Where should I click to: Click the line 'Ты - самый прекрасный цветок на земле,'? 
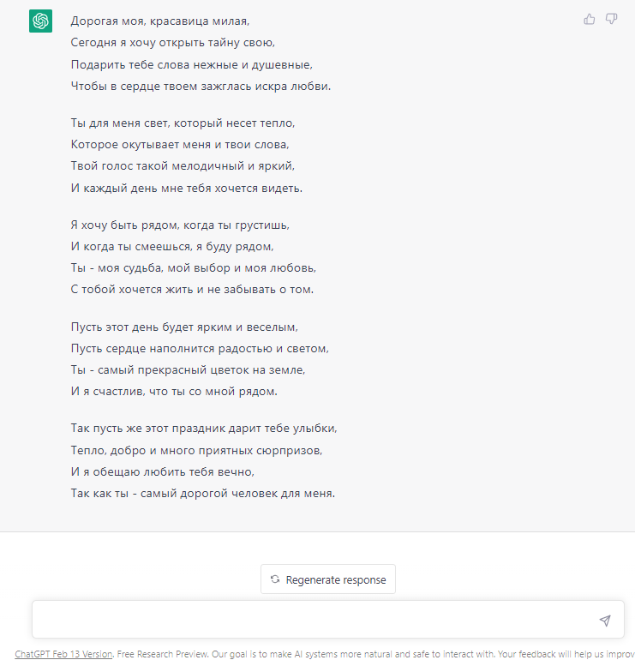pyautogui.click(x=188, y=370)
